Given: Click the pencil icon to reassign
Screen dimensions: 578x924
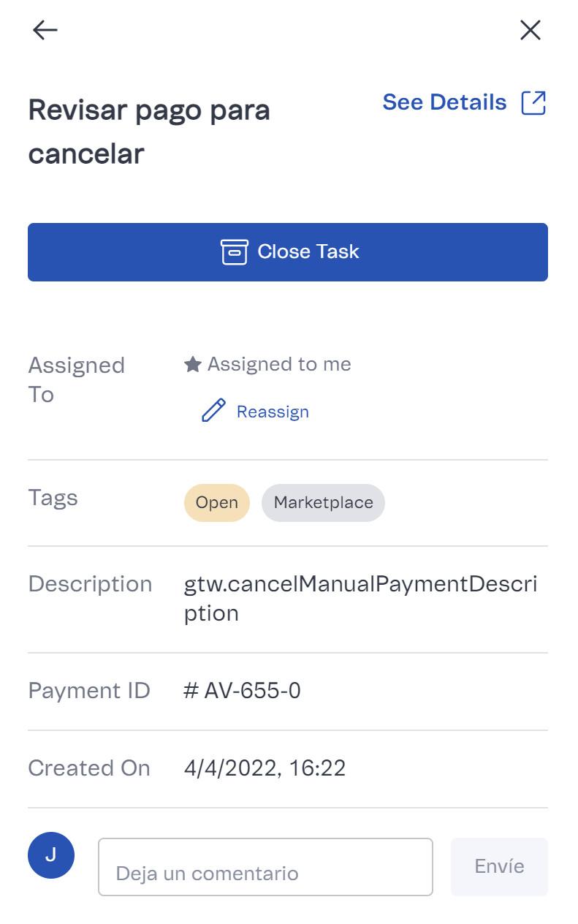Looking at the screenshot, I should pos(213,411).
